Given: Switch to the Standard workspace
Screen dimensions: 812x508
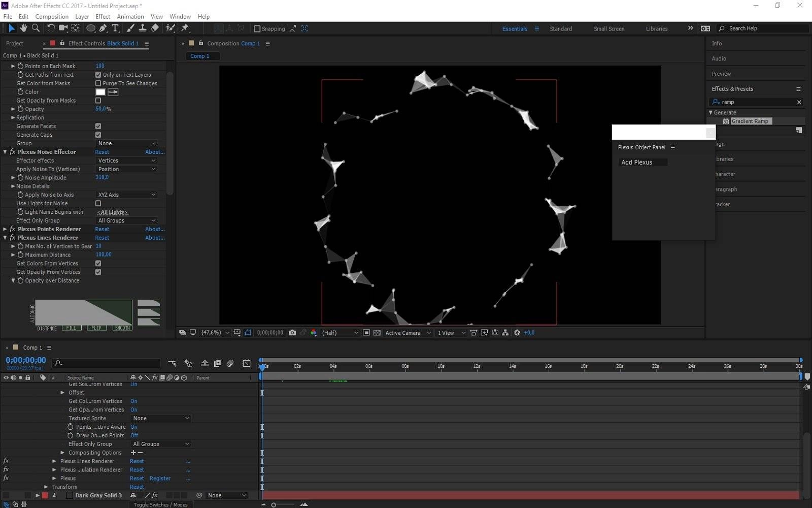Looking at the screenshot, I should (x=561, y=29).
